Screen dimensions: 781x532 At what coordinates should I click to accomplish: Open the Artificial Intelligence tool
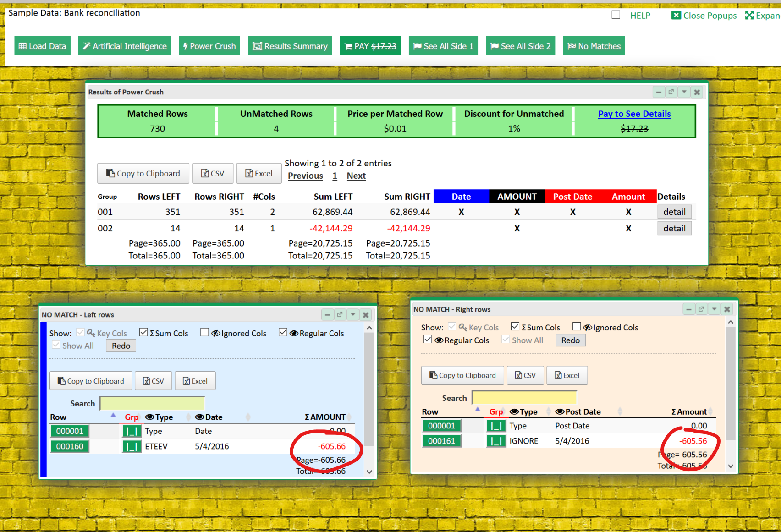[125, 46]
